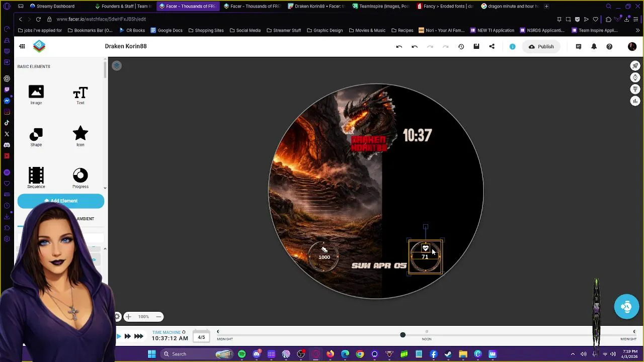644x362 pixels.
Task: Open the watch preview icon
Action: [635, 77]
